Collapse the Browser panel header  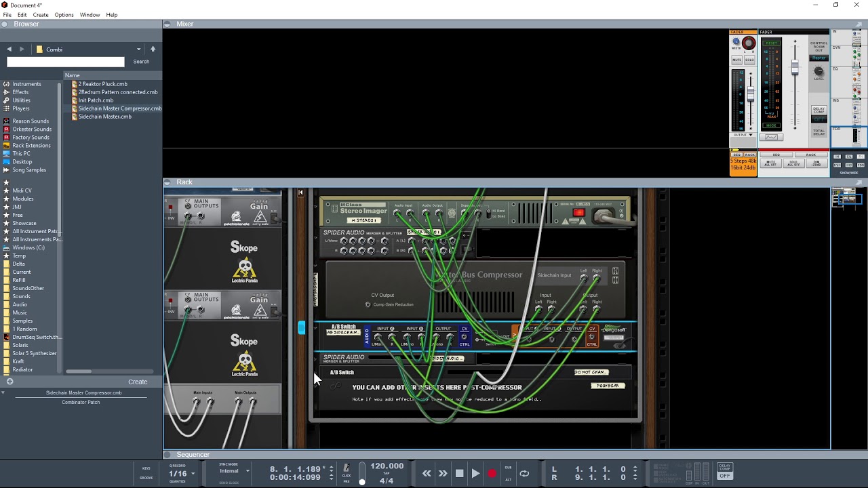(5, 24)
